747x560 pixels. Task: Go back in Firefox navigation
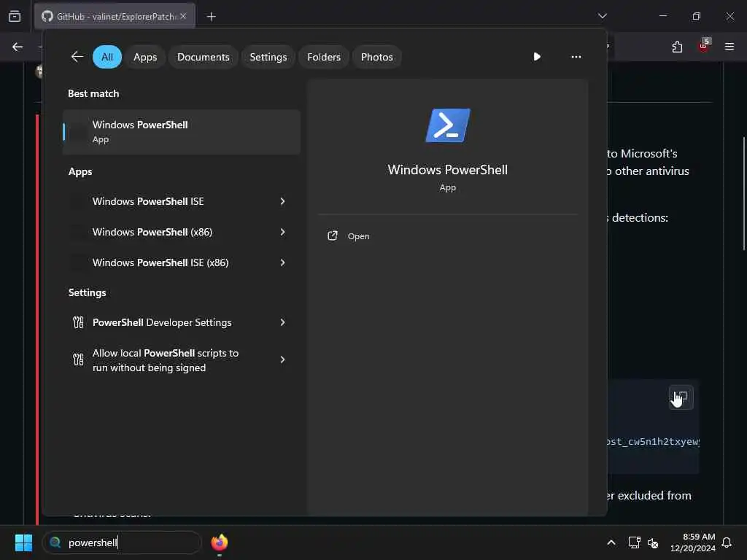click(x=18, y=47)
